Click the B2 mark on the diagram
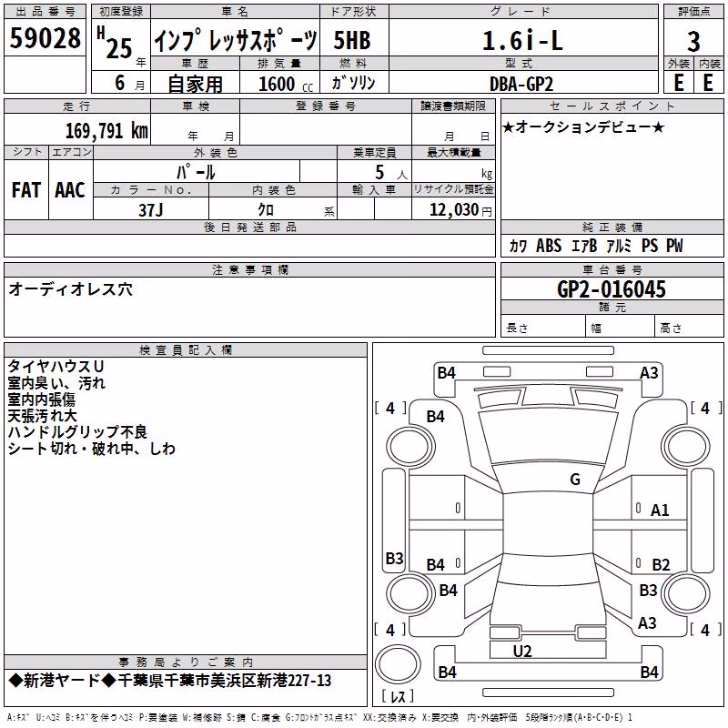 (x=661, y=564)
